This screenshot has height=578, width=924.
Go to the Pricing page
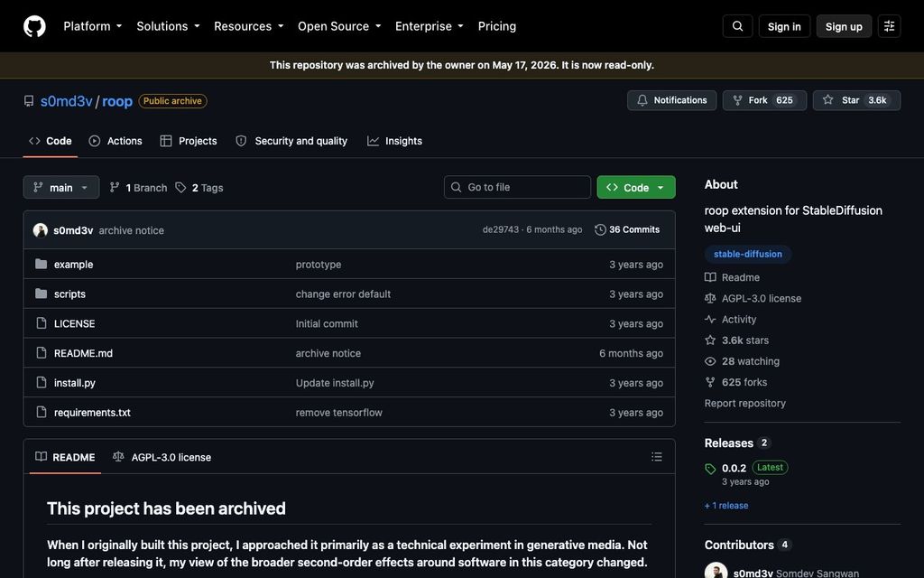tap(497, 26)
